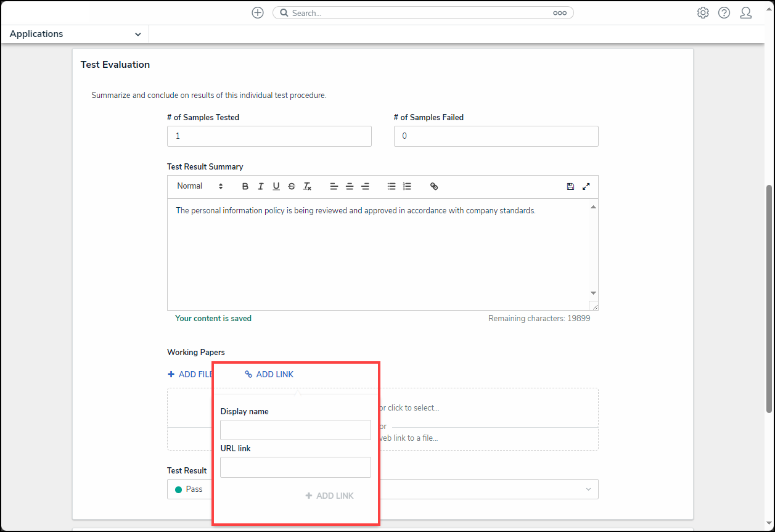The width and height of the screenshot is (775, 532).
Task: Click the Display name field
Action: coord(295,430)
